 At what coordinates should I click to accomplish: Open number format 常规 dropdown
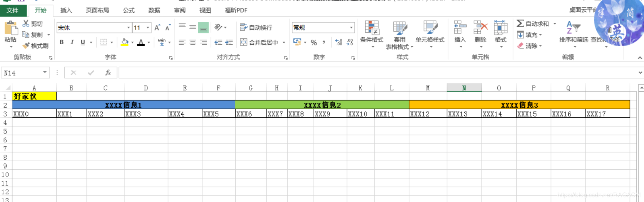pyautogui.click(x=351, y=27)
